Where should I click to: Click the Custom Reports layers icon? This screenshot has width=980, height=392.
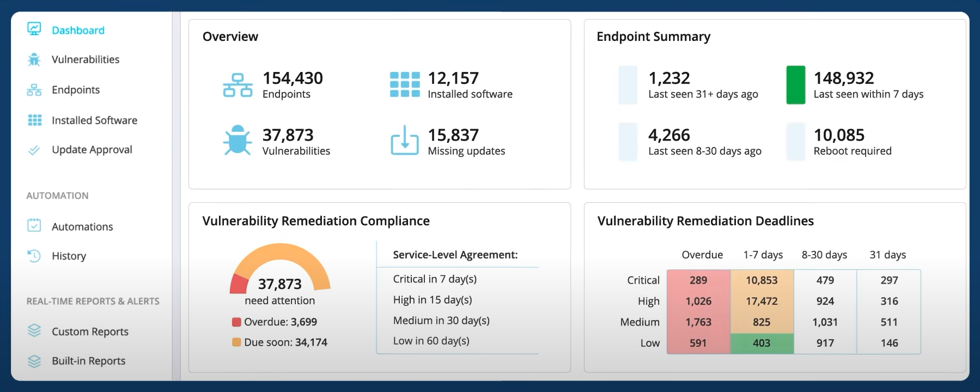tap(34, 330)
